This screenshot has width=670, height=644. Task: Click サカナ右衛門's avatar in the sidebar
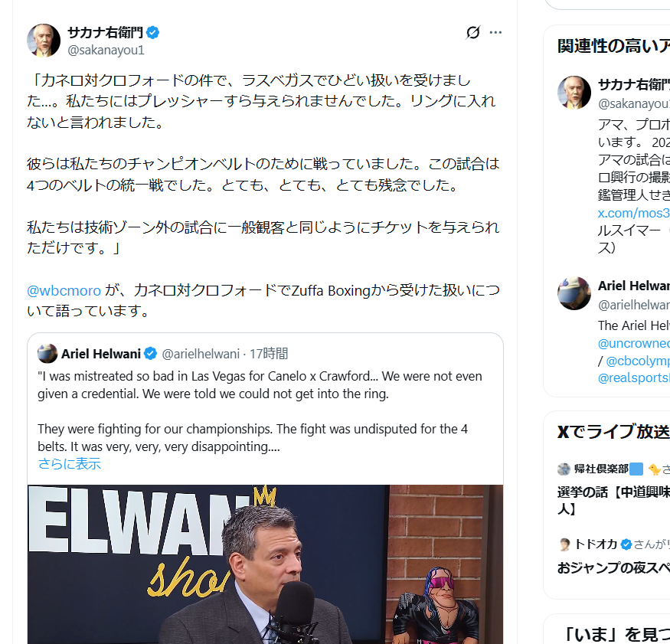(x=574, y=93)
